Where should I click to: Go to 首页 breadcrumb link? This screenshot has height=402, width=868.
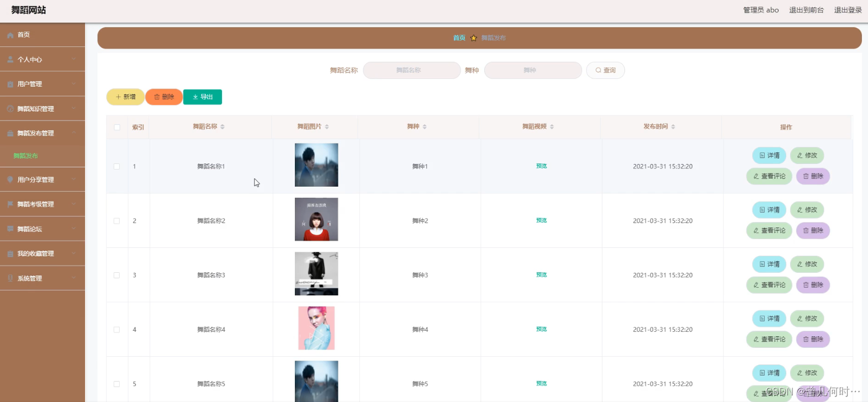(459, 38)
